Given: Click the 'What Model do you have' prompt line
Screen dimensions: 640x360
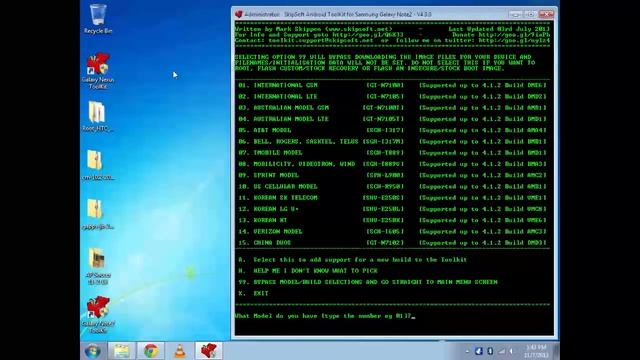Looking at the screenshot, I should [x=324, y=316].
